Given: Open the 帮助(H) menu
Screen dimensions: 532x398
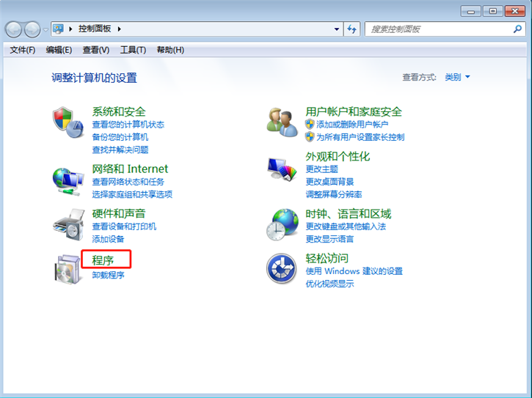Looking at the screenshot, I should click(x=170, y=50).
